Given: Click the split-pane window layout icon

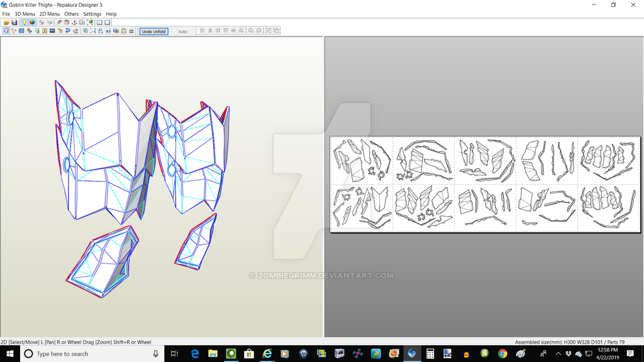Looking at the screenshot, I should click(x=99, y=23).
